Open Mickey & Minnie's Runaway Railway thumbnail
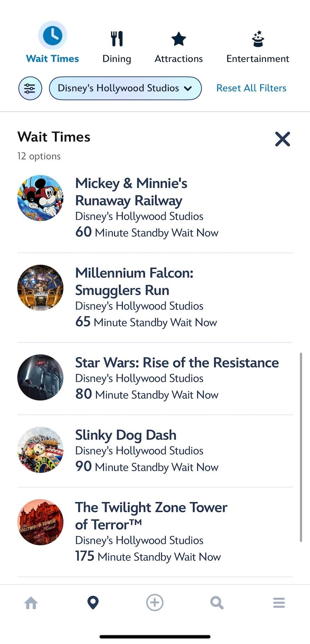The image size is (310, 644). 40,198
